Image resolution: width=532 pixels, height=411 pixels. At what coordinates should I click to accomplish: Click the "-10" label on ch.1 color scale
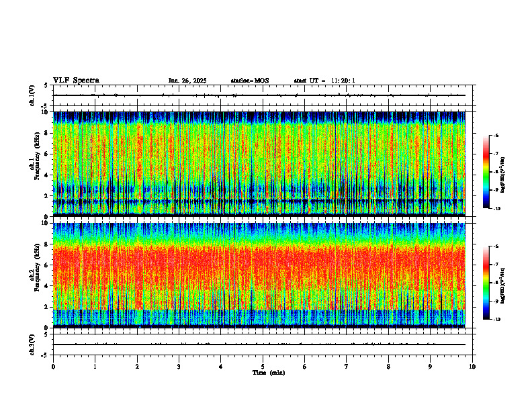coord(497,209)
